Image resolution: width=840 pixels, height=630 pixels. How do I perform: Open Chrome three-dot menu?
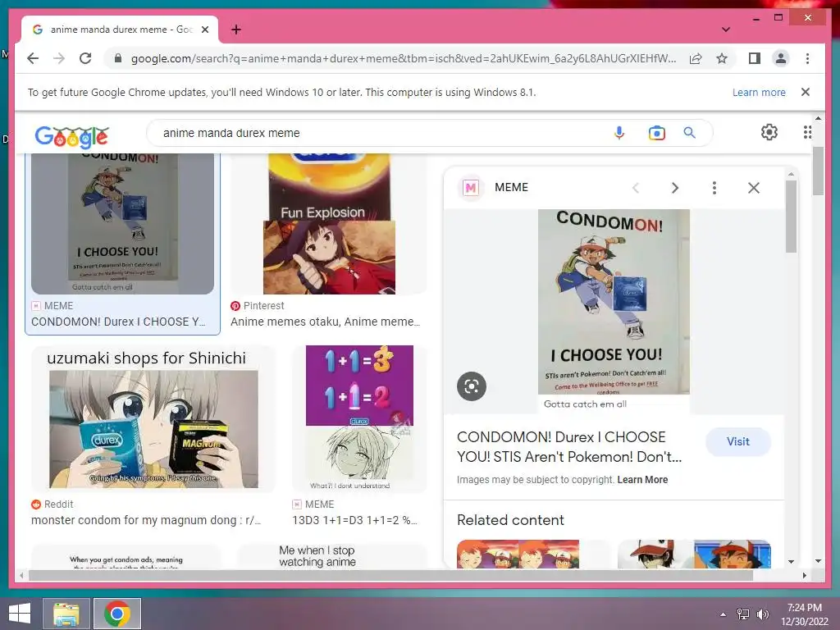click(x=807, y=58)
